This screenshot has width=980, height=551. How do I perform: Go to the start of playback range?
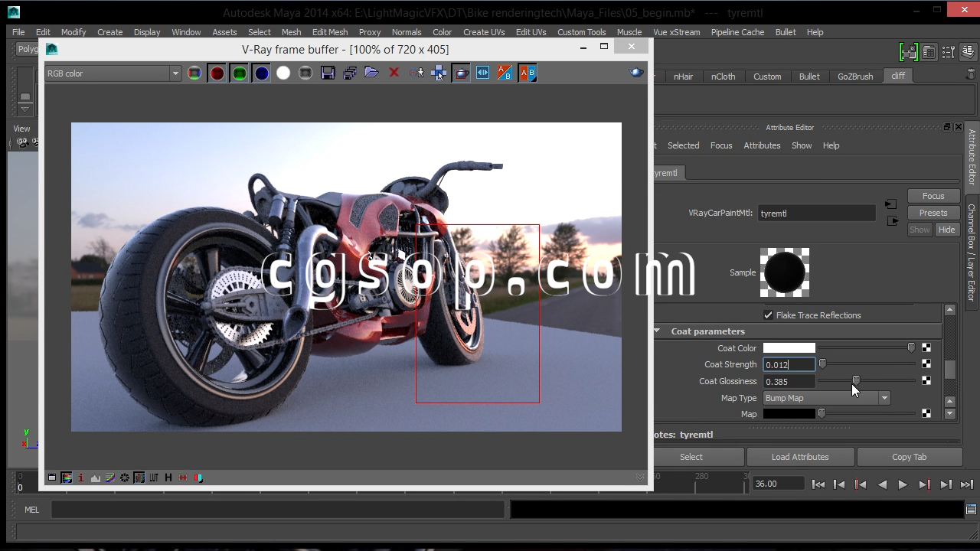[x=818, y=484]
